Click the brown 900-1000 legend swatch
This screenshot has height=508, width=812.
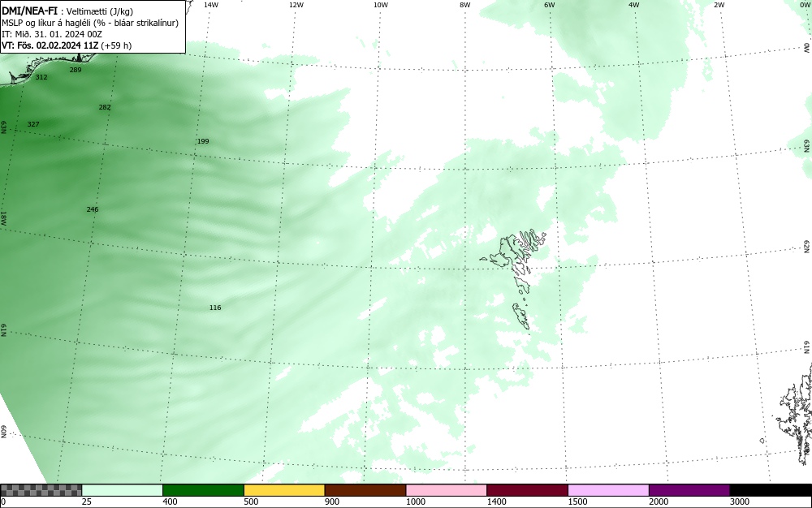(x=365, y=490)
